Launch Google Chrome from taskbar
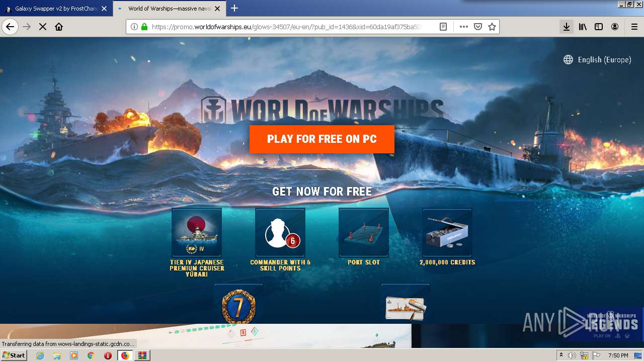 91,355
